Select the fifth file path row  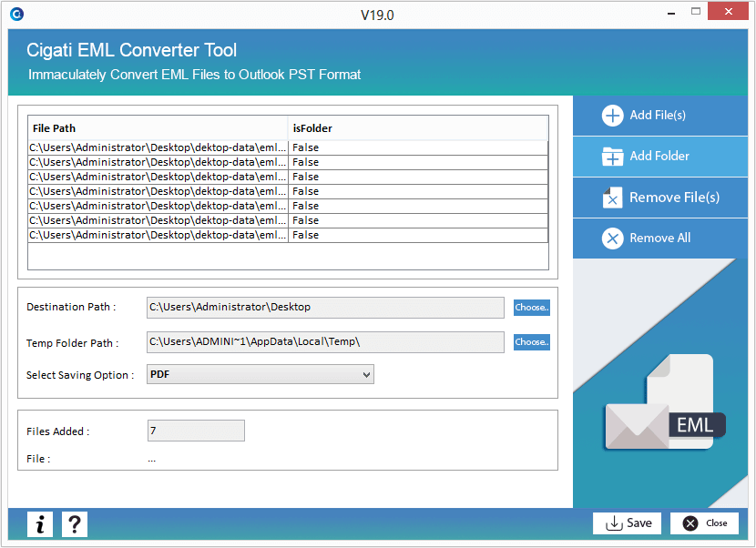pyautogui.click(x=288, y=206)
